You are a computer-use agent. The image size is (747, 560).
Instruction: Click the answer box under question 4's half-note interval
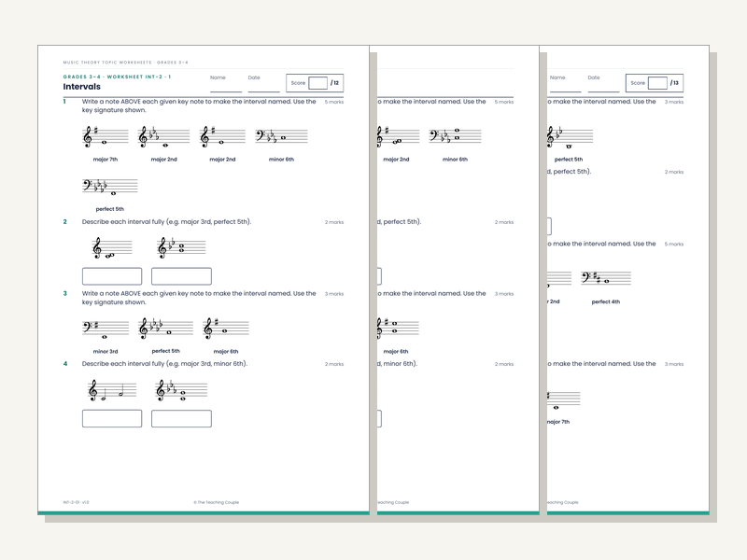click(112, 418)
